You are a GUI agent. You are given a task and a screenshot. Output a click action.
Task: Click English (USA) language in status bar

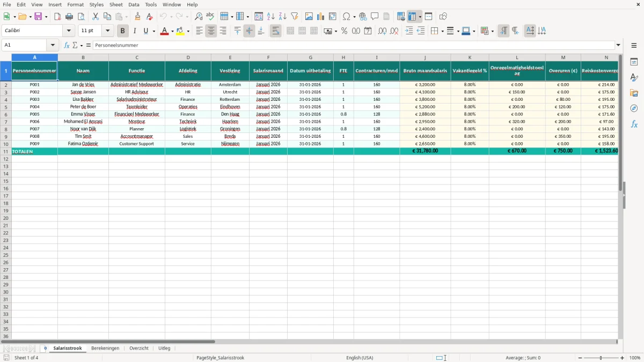[x=360, y=358]
